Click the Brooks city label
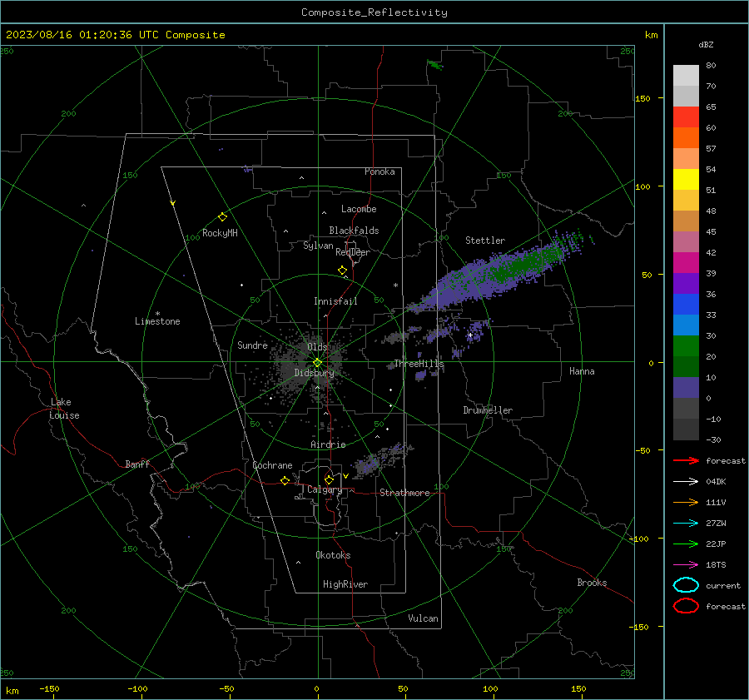Screen dimensions: 749x700 click(592, 583)
